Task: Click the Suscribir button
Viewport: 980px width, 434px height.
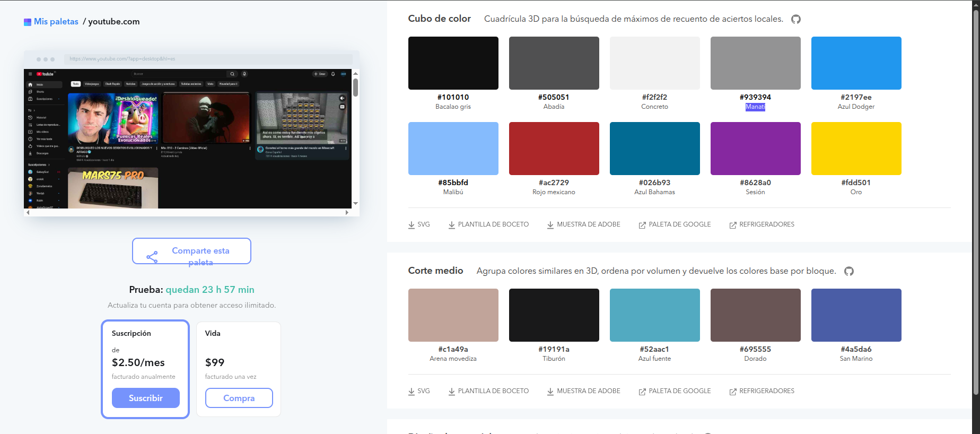Action: click(146, 398)
